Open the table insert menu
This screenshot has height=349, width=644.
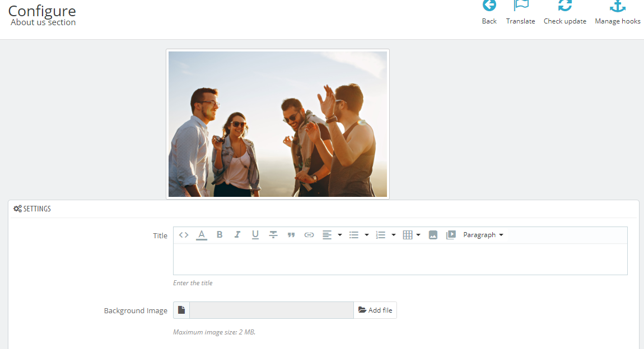point(411,235)
